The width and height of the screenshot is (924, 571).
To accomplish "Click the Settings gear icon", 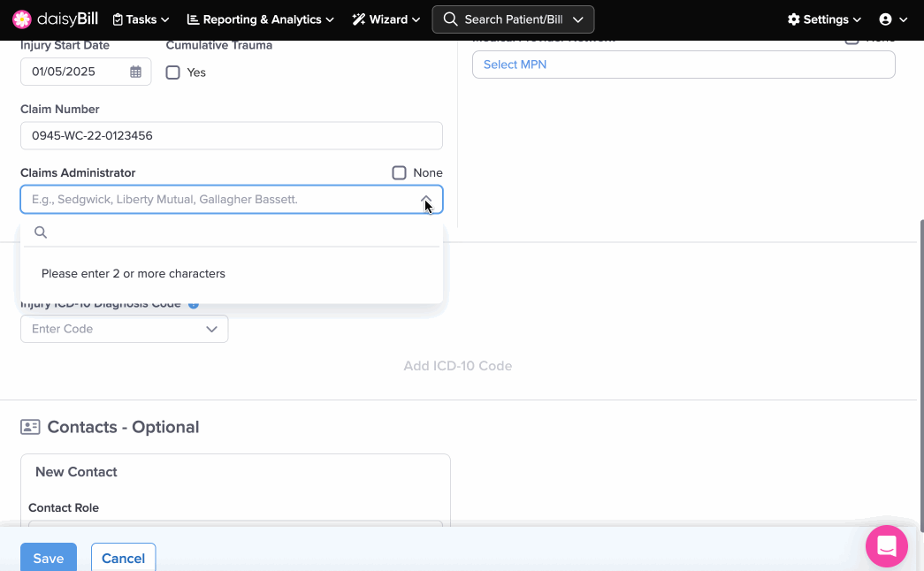I will 793,19.
